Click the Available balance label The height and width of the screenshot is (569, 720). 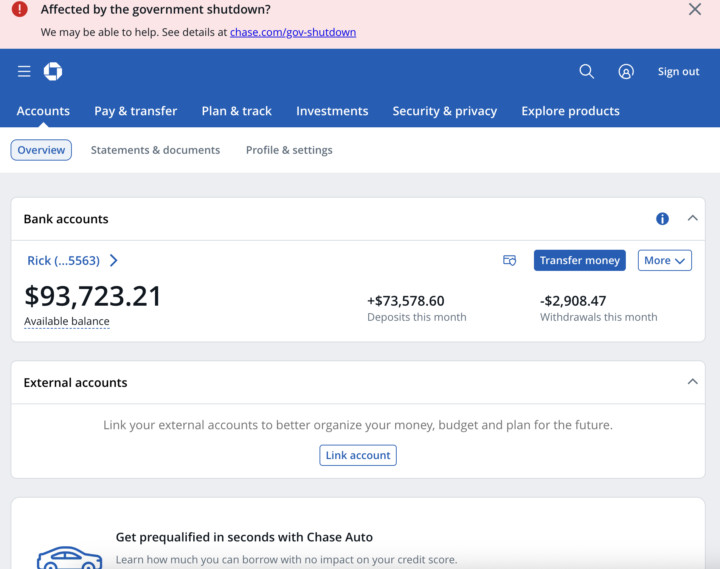tap(67, 321)
